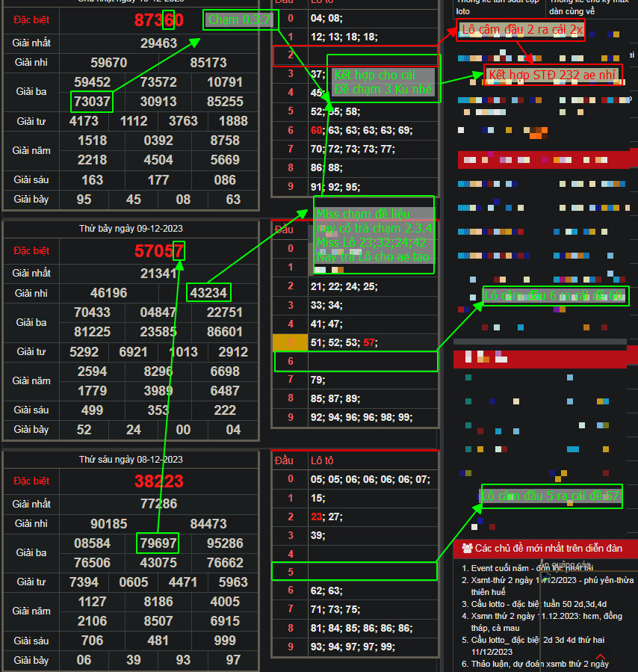Viewport: 638px width, 672px height.
Task: Click special prize number 57057
Action: click(x=158, y=250)
